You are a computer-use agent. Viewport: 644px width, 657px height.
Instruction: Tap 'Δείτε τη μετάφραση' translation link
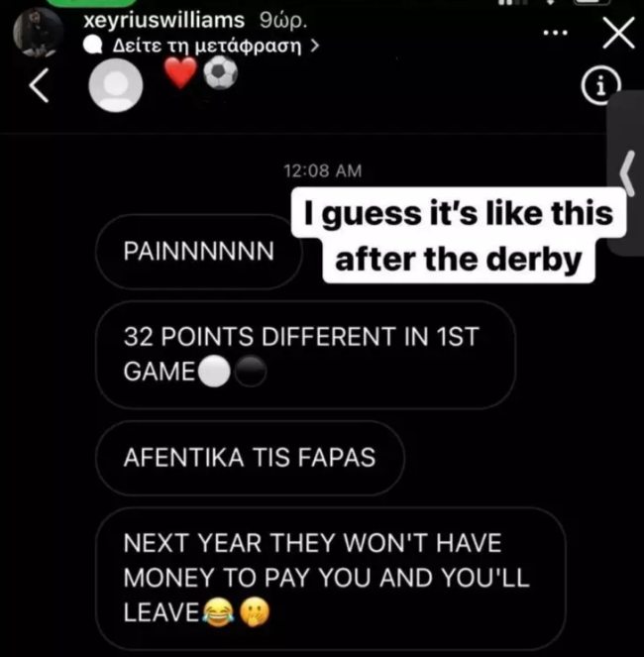coord(207,46)
